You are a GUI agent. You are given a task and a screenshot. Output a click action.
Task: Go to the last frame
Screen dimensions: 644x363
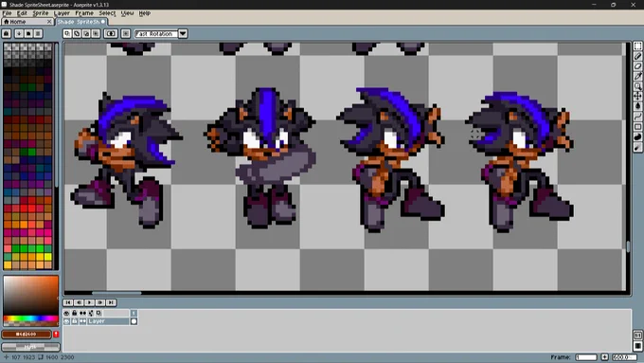click(x=111, y=302)
